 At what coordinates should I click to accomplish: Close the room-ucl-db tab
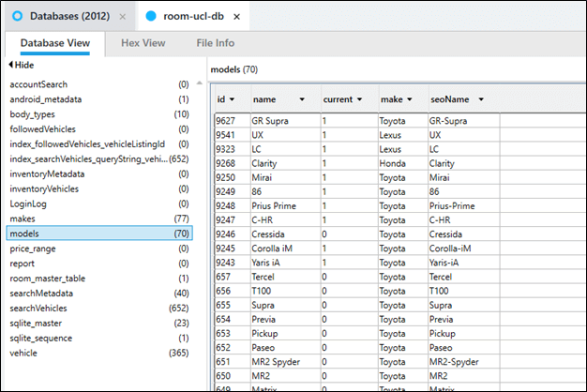tap(236, 17)
